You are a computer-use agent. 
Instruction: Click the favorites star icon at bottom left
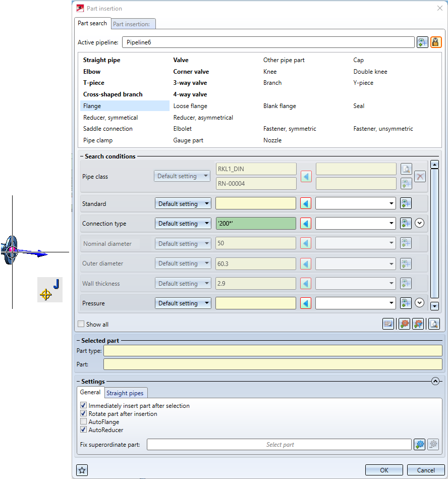[82, 470]
